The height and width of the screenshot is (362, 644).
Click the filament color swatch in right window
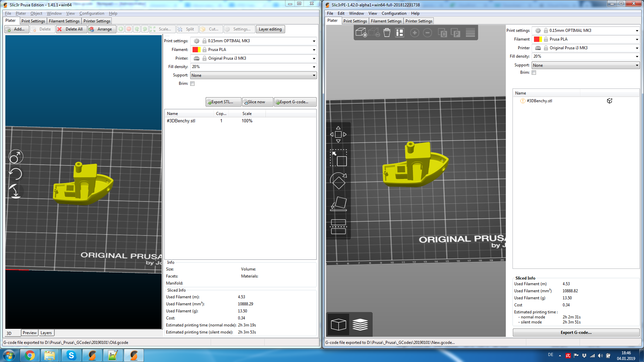point(538,39)
